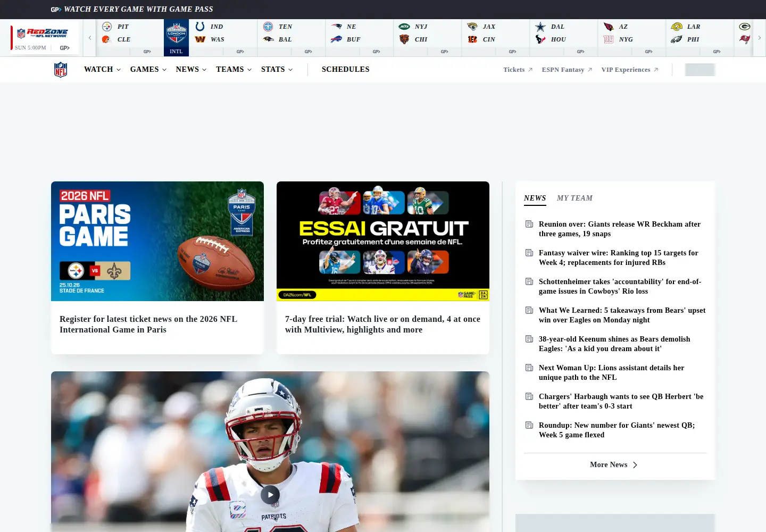Select the NEWS tab in sidebar
Image resolution: width=766 pixels, height=532 pixels.
coord(535,198)
